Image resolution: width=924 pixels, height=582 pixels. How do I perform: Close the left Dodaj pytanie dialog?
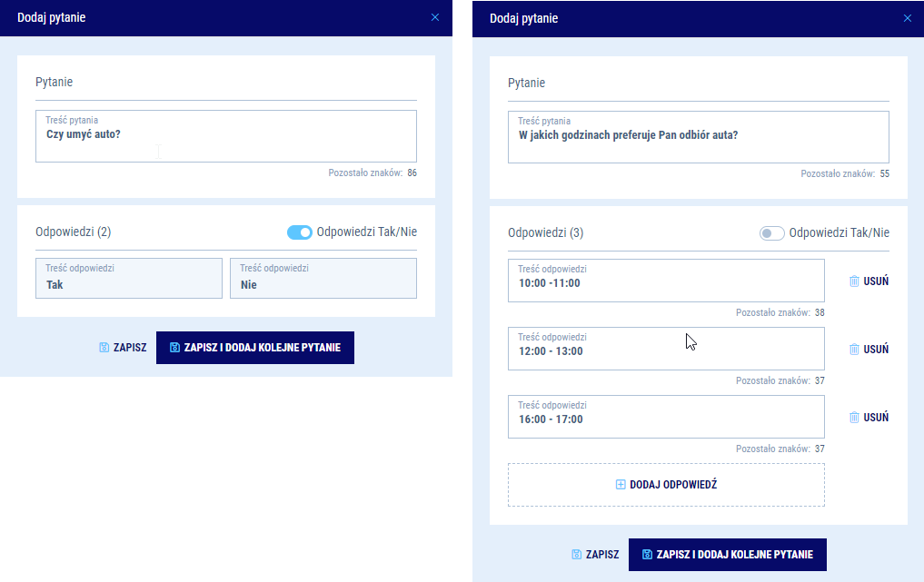[x=435, y=17]
